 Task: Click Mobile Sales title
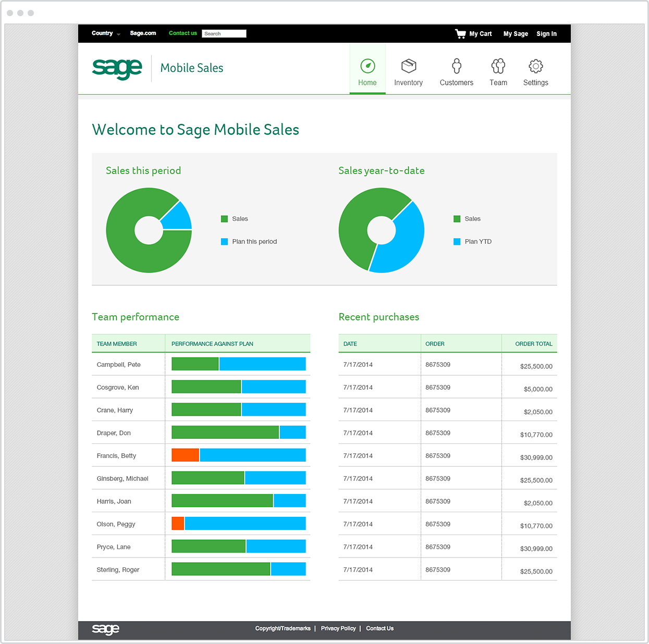(192, 68)
